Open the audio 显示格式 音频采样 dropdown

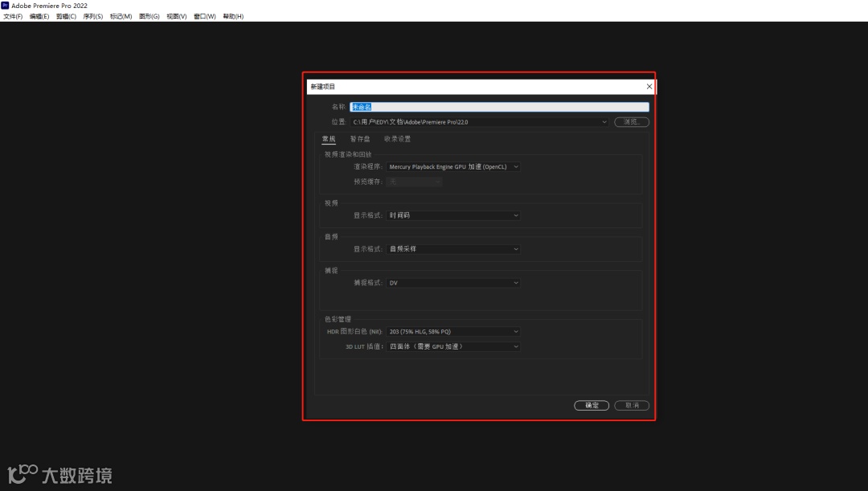click(x=452, y=249)
